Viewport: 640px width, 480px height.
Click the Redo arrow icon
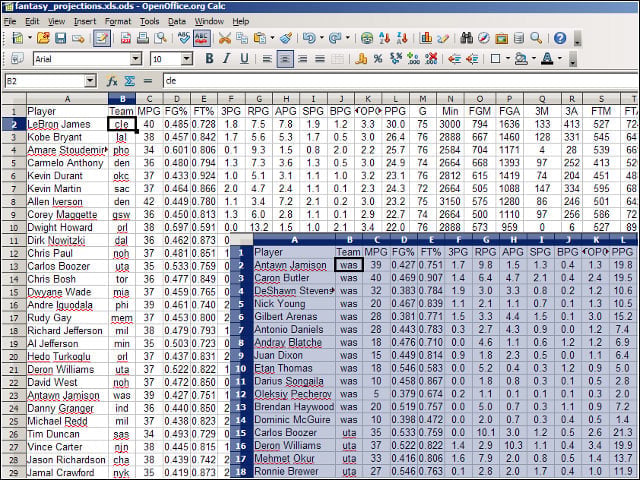[335, 38]
